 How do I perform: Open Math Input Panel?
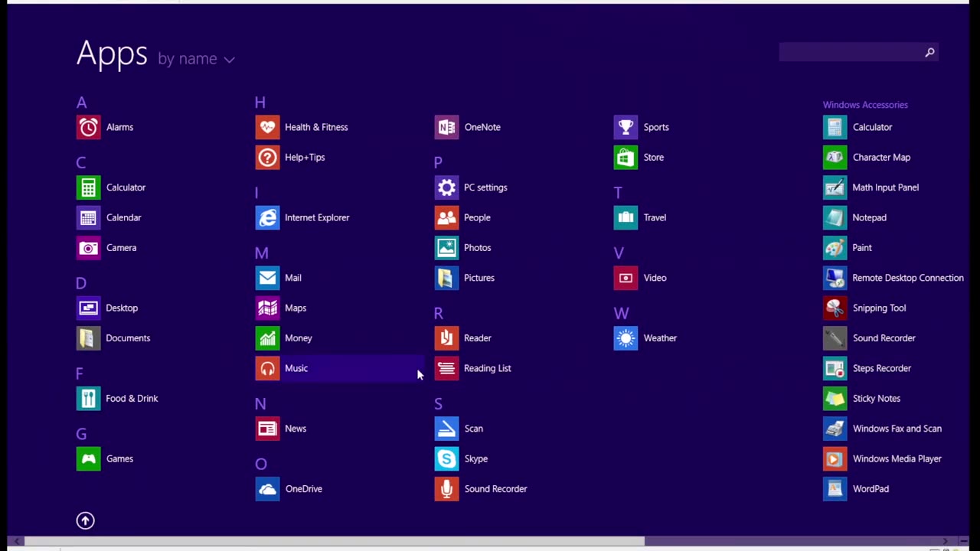click(x=835, y=187)
